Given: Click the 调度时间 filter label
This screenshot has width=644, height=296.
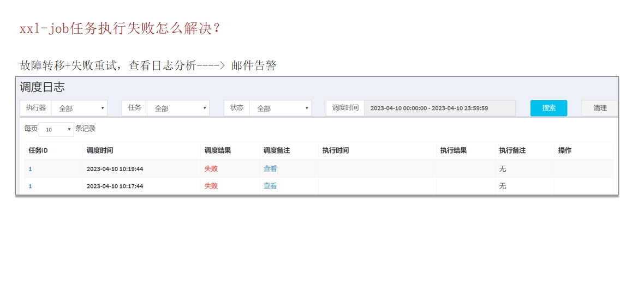Looking at the screenshot, I should pyautogui.click(x=345, y=108).
